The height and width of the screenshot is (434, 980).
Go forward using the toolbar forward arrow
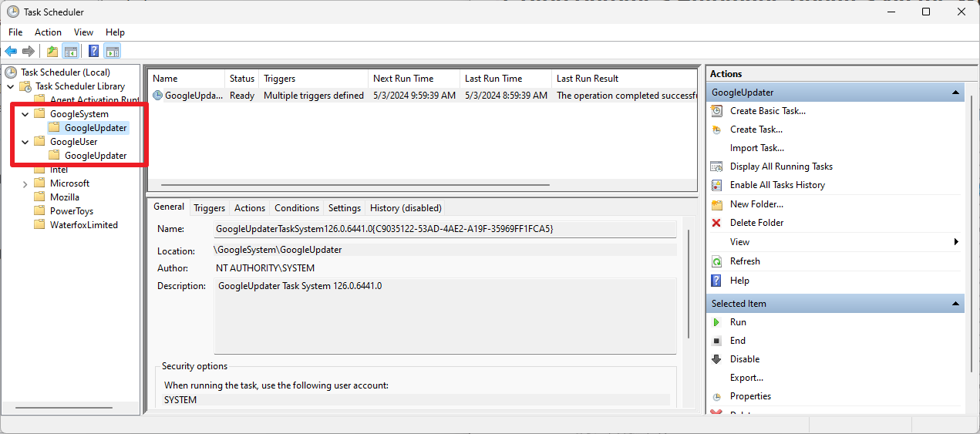tap(29, 52)
